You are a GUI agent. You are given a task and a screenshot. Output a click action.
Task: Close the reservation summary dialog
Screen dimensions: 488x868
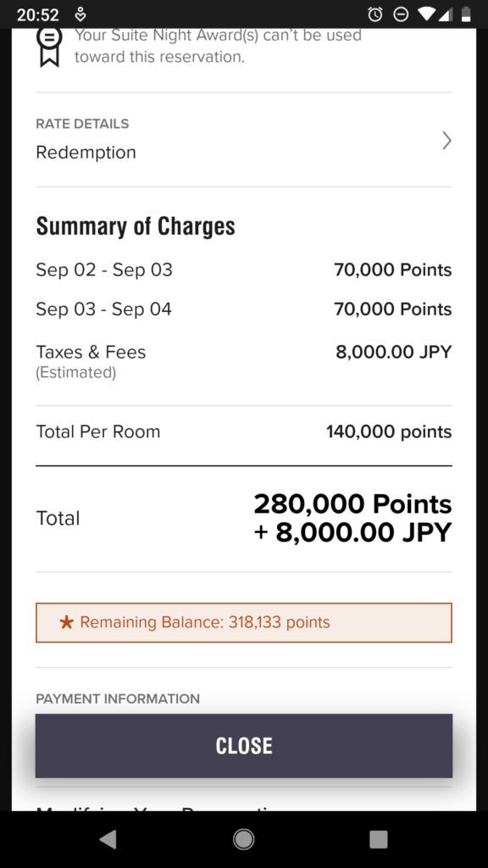[244, 746]
